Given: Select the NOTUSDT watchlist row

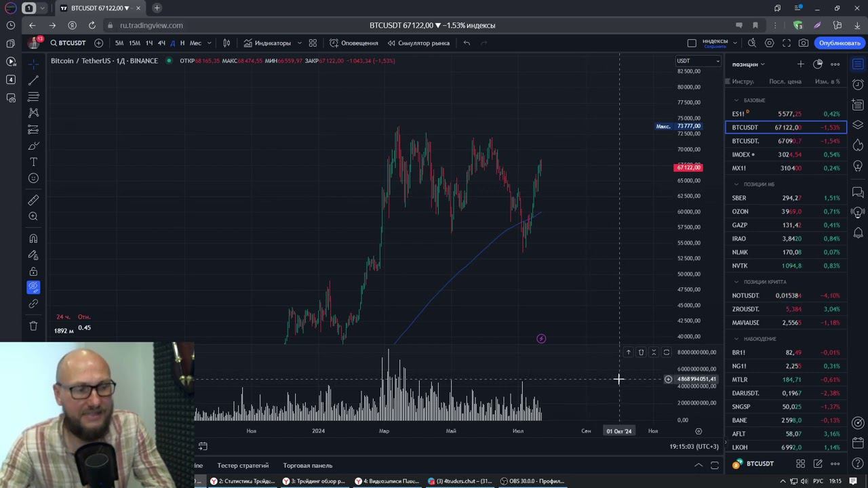Looking at the screenshot, I should pos(786,296).
